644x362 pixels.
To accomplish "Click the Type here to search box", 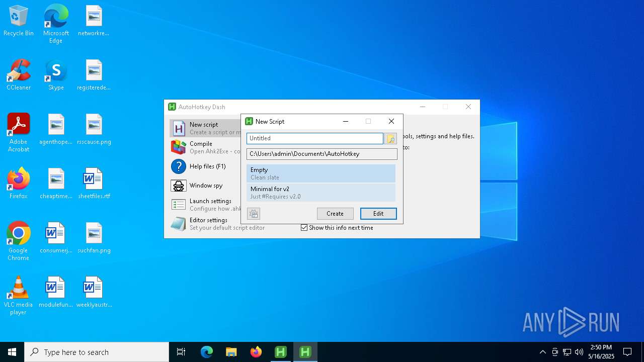I will point(97,352).
